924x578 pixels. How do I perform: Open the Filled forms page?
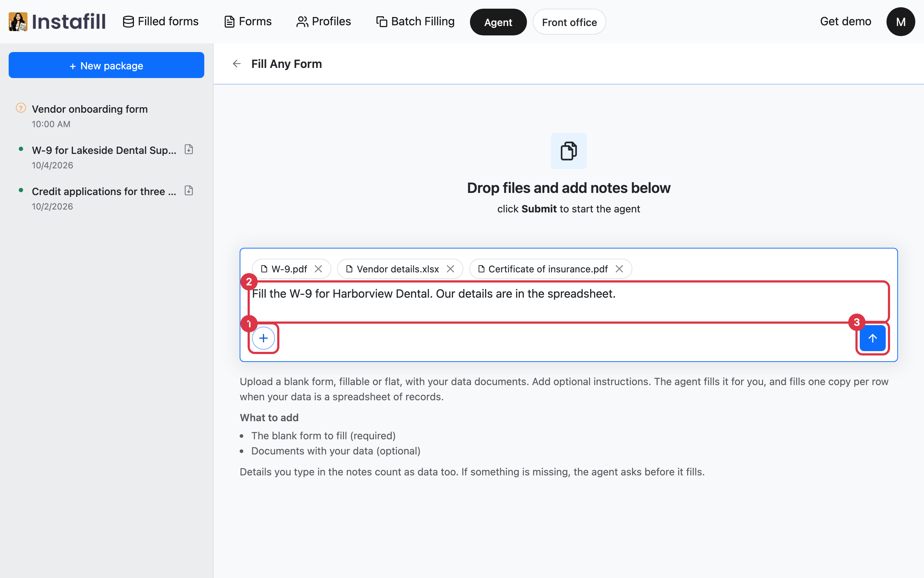(x=161, y=21)
